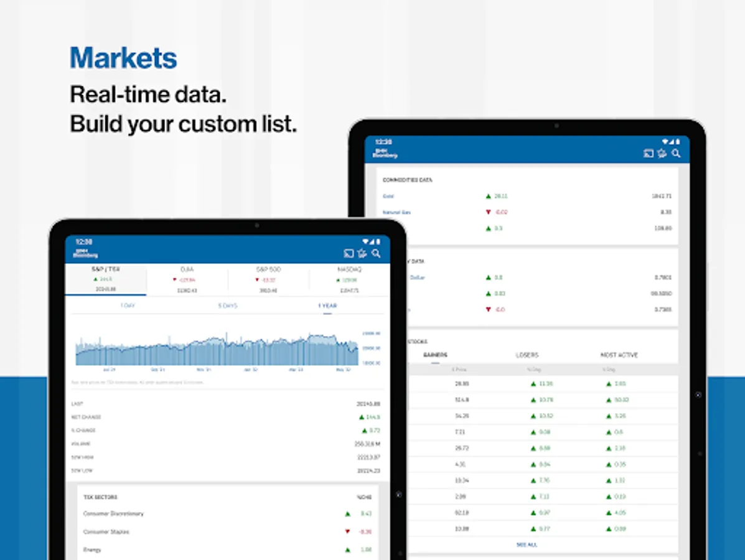
Task: Open search on the front tablet
Action: [376, 253]
